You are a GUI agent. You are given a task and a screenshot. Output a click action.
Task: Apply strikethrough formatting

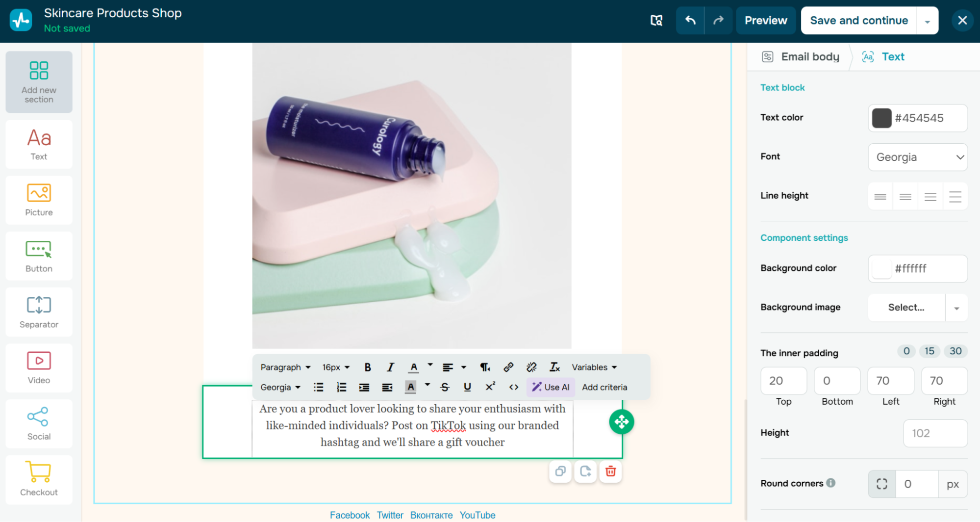pos(445,387)
